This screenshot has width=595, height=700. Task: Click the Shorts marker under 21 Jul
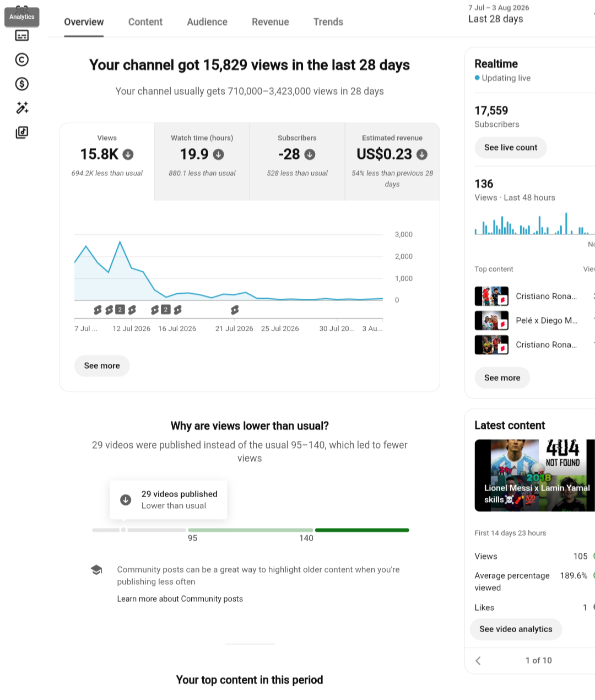click(235, 310)
